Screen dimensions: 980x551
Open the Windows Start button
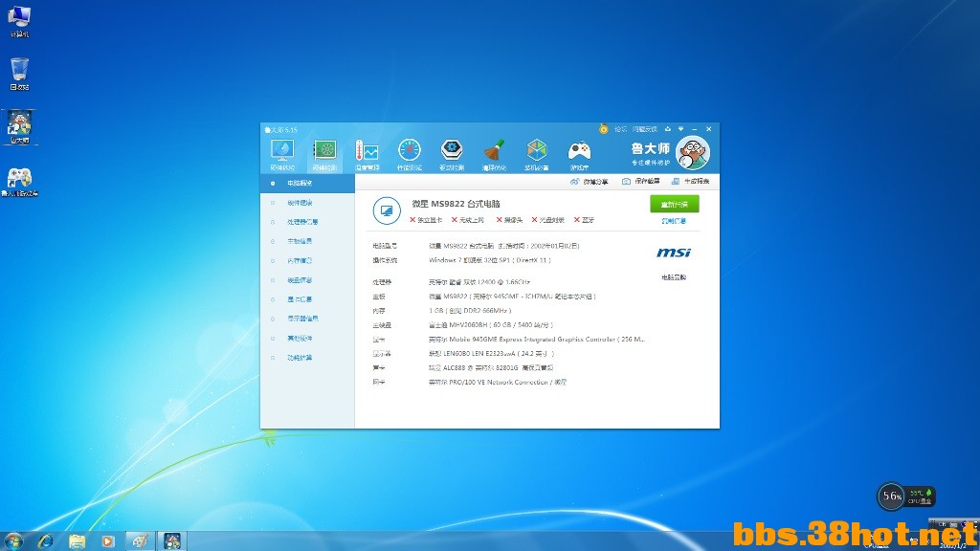pyautogui.click(x=13, y=541)
